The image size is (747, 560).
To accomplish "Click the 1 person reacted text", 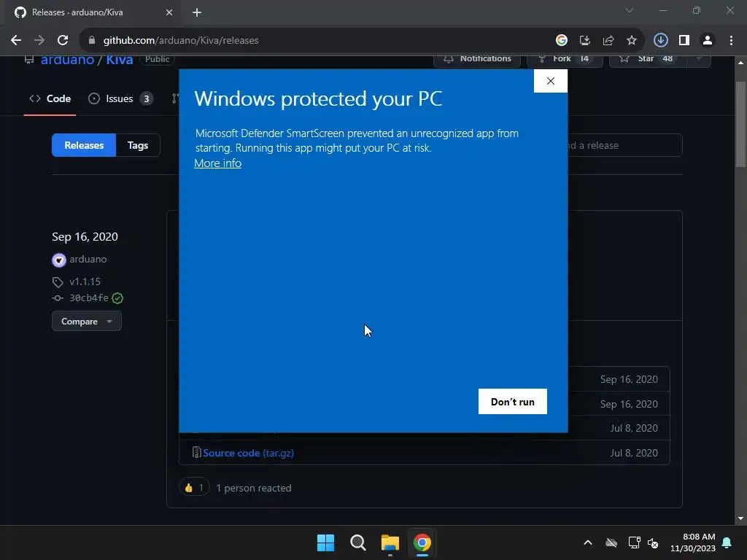I will point(253,488).
